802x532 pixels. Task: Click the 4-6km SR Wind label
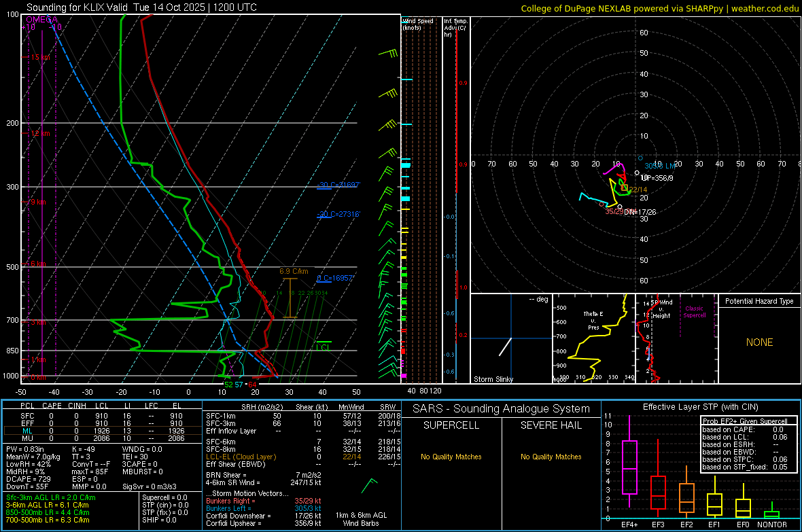pyautogui.click(x=232, y=482)
